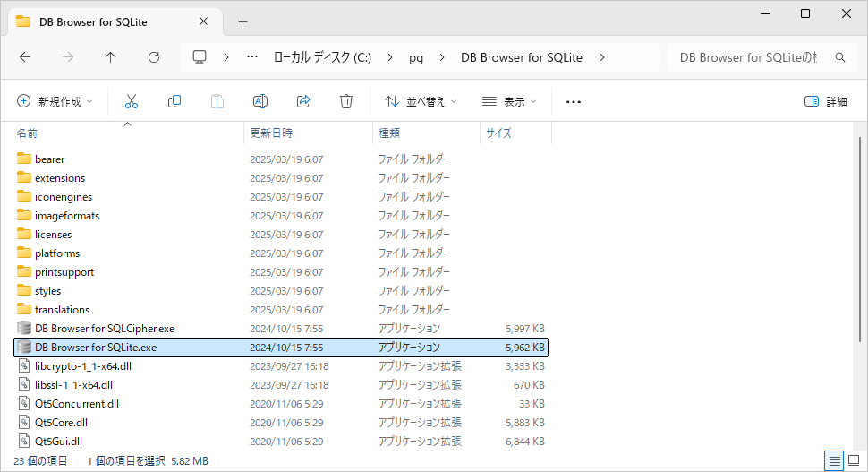The width and height of the screenshot is (868, 472).
Task: Select the printsupport folder
Action: (x=64, y=272)
